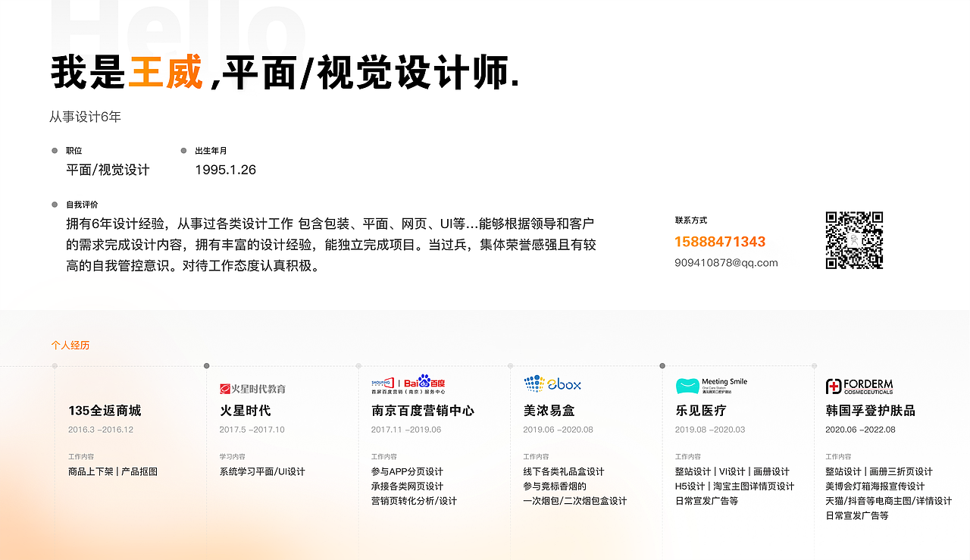Click 系统学习平面/UI设计 text
Screen dimensions: 970x560
pyautogui.click(x=262, y=471)
